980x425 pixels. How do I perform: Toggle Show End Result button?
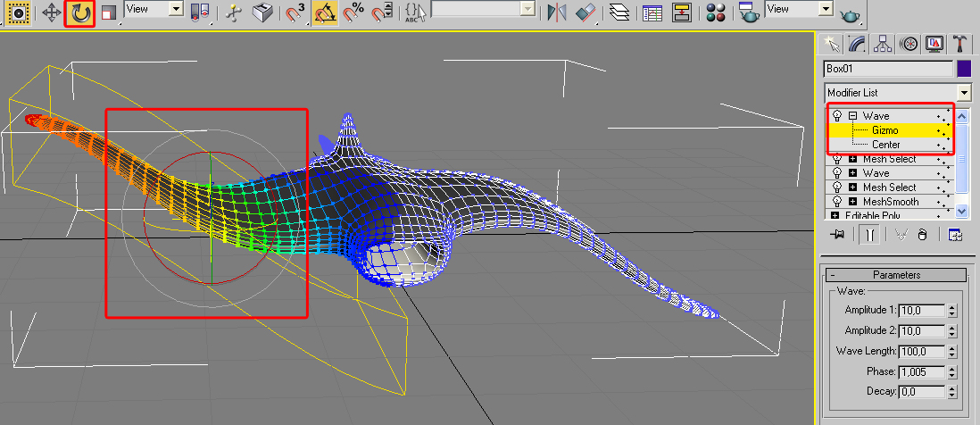869,234
